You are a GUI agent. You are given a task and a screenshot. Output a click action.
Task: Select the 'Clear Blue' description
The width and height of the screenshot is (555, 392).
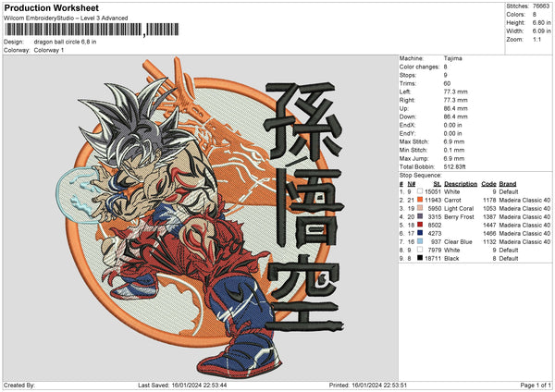(x=458, y=241)
